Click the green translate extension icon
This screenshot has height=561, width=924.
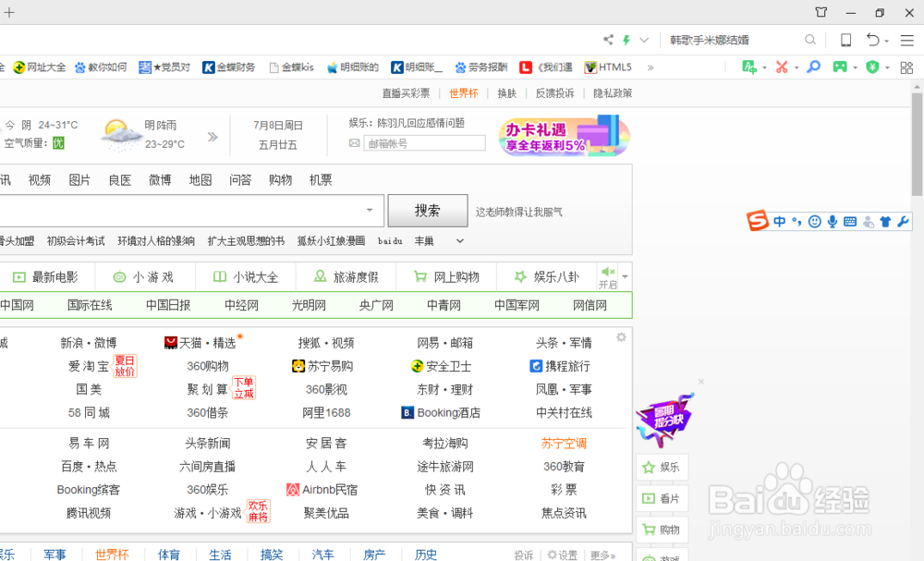click(x=749, y=67)
